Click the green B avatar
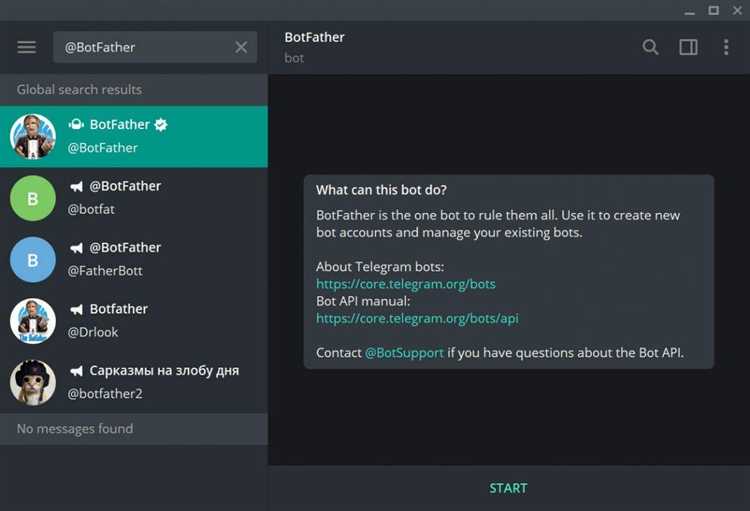This screenshot has height=511, width=750. tap(33, 198)
